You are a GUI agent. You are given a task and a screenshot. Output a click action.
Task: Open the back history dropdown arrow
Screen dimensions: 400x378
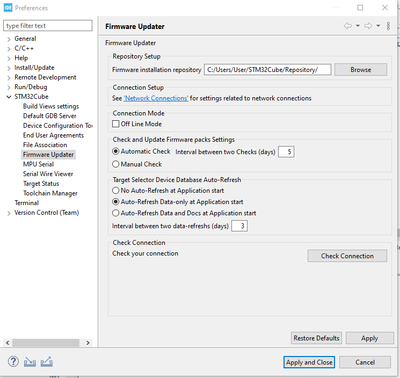(358, 26)
